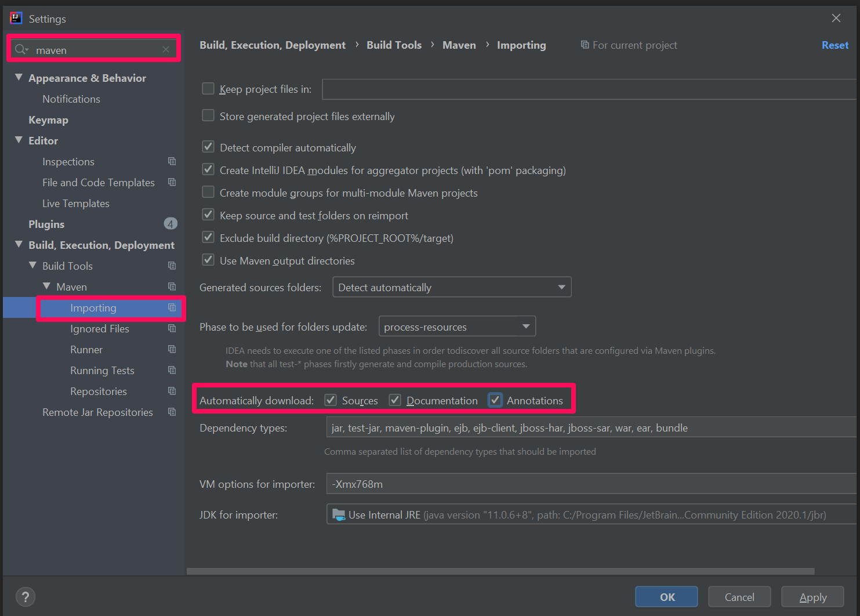Open the Keymap settings page
This screenshot has width=860, height=616.
point(48,119)
